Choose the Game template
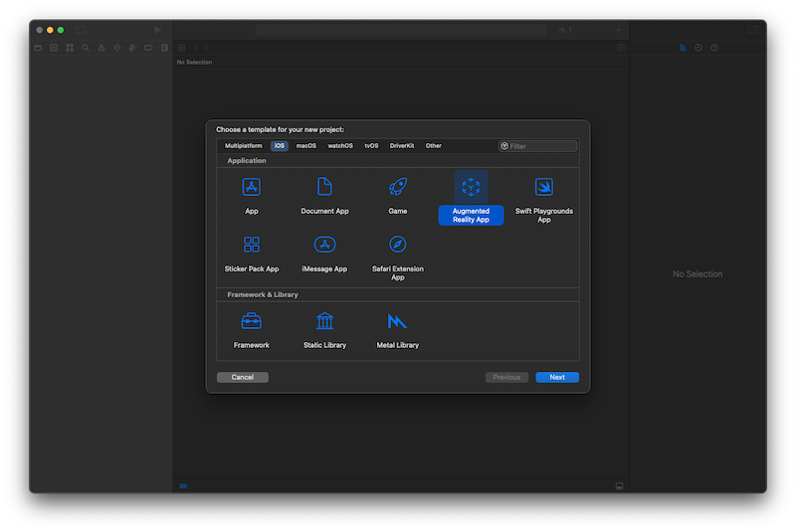 (397, 196)
